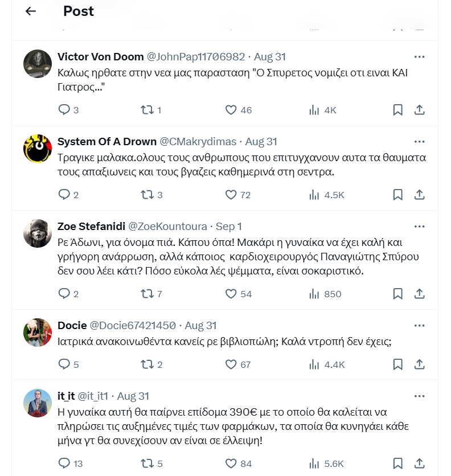Viewport: 451px width, 476px height.
Task: Expand more menu on it_it's post
Action: coord(419,396)
